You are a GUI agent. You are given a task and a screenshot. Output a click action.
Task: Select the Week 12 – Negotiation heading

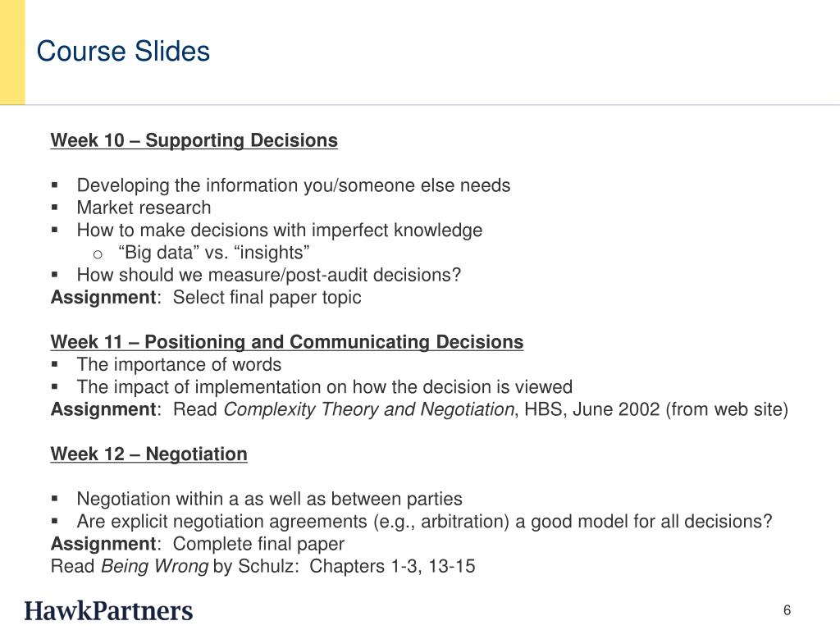click(148, 454)
